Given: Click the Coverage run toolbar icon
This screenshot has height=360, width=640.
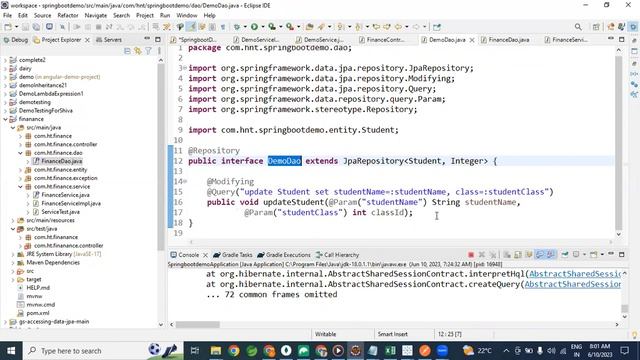Looking at the screenshot, I should pyautogui.click(x=272, y=27).
